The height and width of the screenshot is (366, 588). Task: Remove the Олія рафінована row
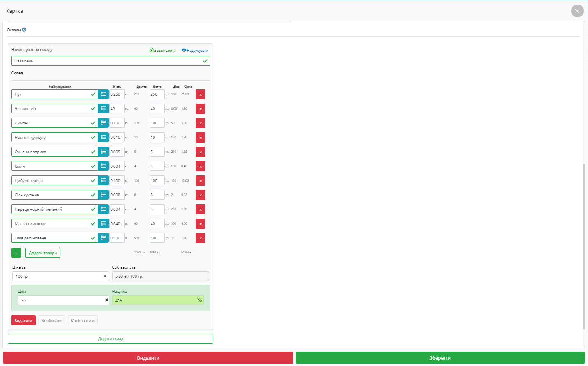click(200, 238)
